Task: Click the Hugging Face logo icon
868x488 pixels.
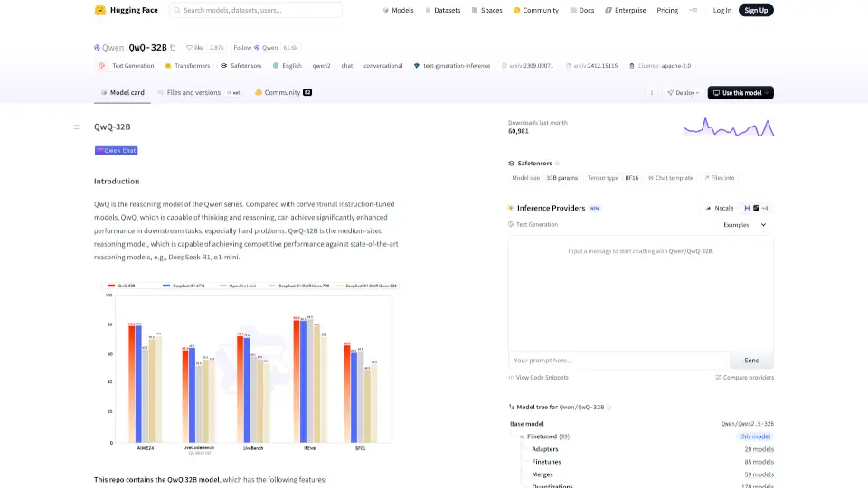Action: click(x=99, y=10)
